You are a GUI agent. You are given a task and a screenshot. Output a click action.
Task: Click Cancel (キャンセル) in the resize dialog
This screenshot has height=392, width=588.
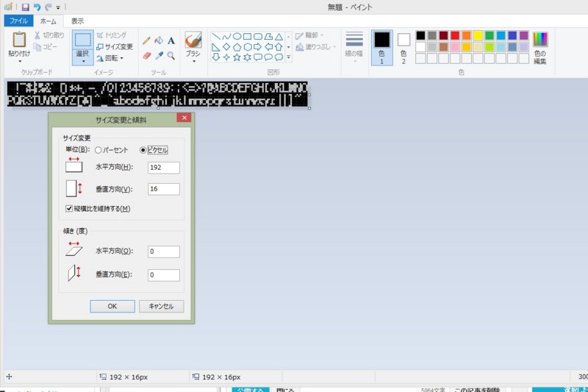[x=161, y=306]
